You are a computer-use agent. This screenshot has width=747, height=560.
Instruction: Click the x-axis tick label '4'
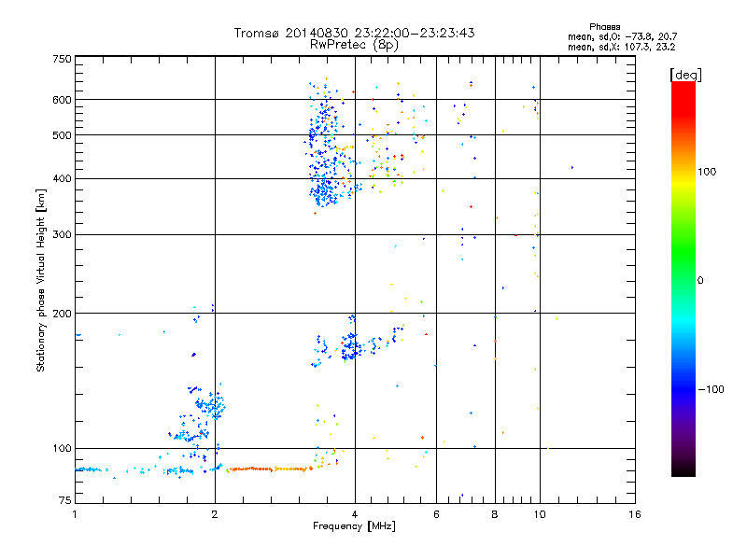pos(355,514)
